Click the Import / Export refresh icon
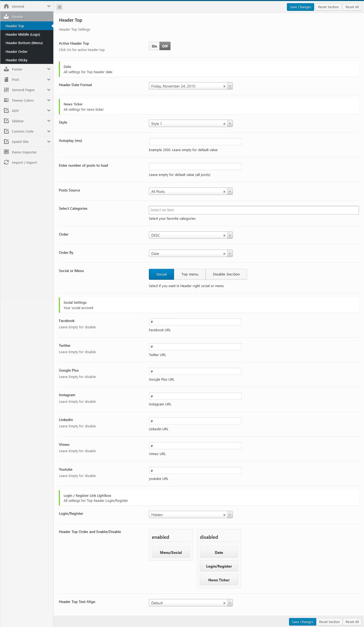364x627 pixels. point(6,162)
